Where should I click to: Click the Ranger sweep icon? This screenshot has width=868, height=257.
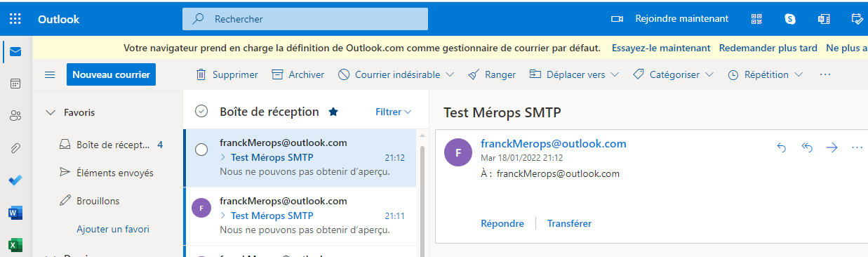(x=474, y=74)
